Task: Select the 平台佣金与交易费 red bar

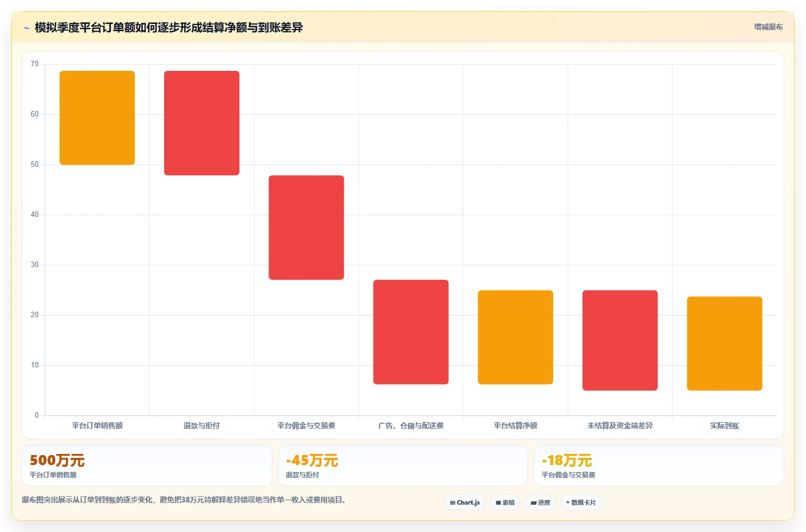Action: (x=306, y=228)
